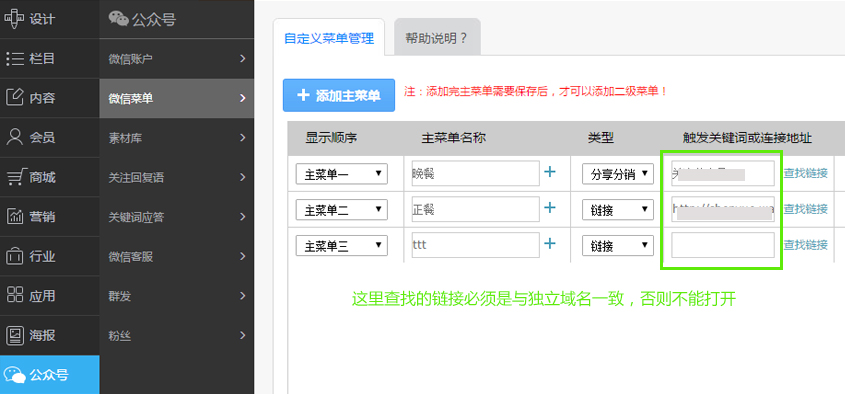Switch to the 帮助说明？ tab
This screenshot has height=394, width=845.
437,38
